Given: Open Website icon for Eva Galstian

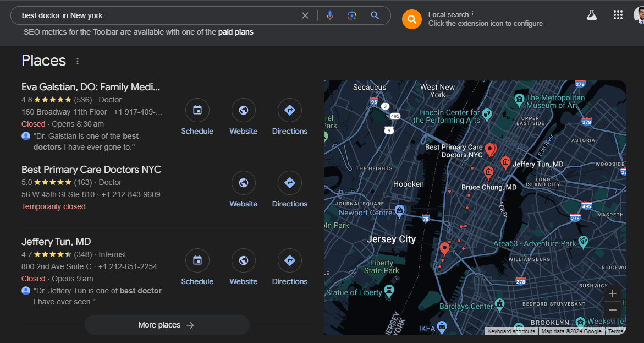Looking at the screenshot, I should [x=244, y=110].
